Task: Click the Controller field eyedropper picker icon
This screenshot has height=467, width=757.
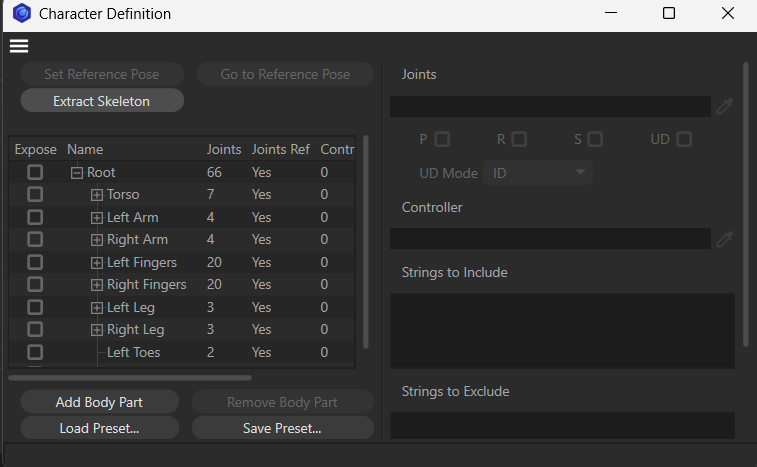Action: tap(725, 239)
